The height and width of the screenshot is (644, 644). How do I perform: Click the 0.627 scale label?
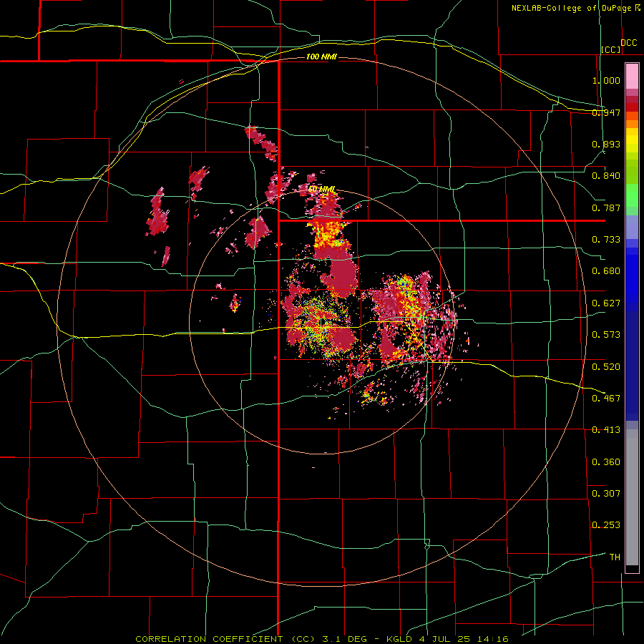[x=606, y=303]
